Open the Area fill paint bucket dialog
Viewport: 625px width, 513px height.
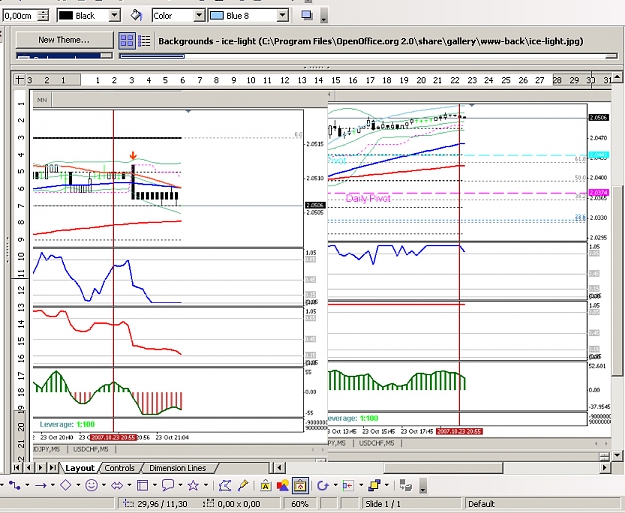(136, 16)
